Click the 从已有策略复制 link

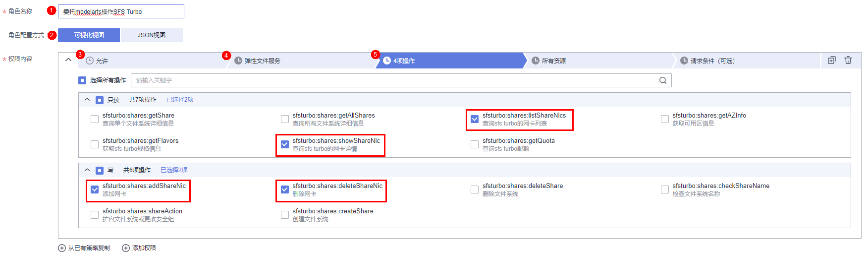coord(89,248)
